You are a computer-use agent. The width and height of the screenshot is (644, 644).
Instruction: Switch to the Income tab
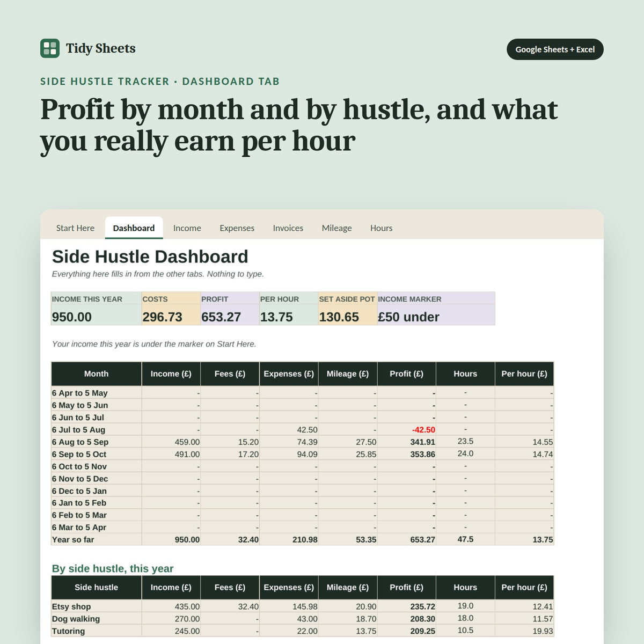pos(187,228)
